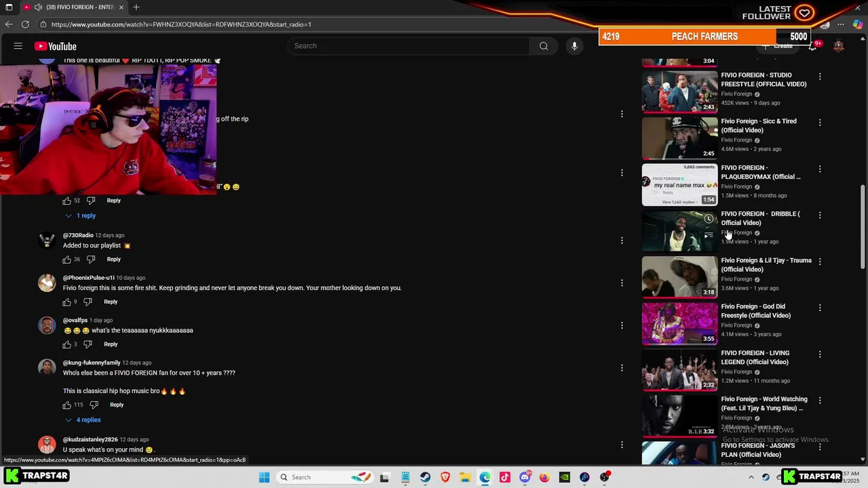Start voice search with microphone icon
Image resolution: width=868 pixels, height=488 pixels.
tap(574, 46)
